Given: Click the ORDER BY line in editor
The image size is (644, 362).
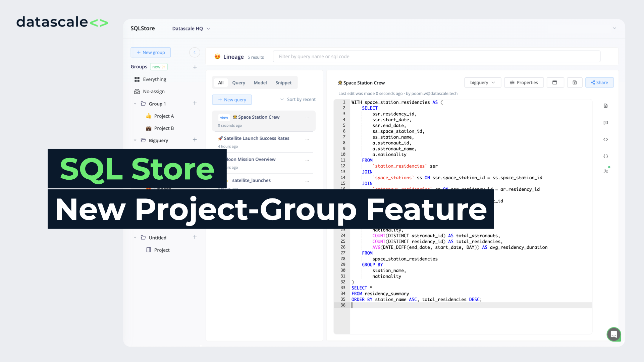Looking at the screenshot, I should point(417,299).
